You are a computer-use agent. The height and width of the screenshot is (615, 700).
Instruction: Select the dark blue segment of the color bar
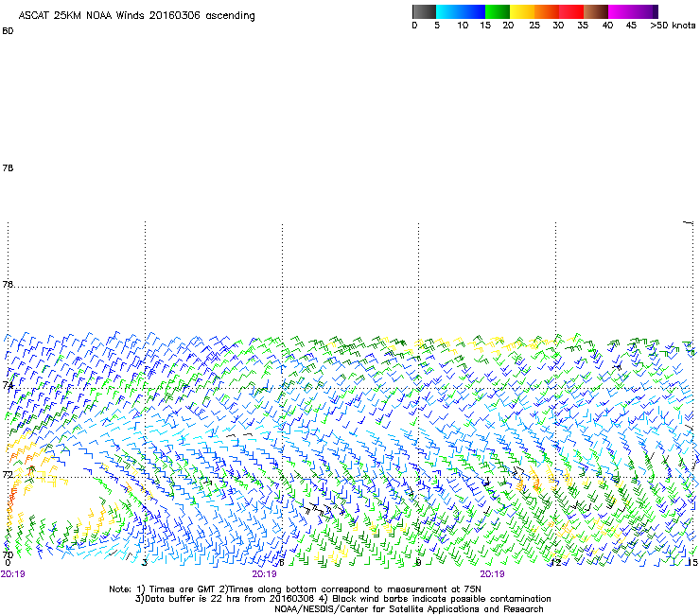(x=473, y=11)
